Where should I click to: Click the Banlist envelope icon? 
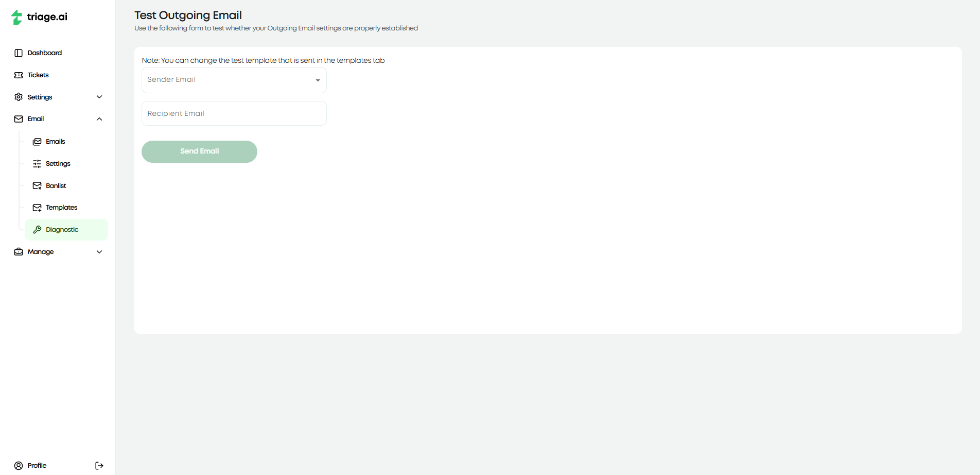click(37, 185)
